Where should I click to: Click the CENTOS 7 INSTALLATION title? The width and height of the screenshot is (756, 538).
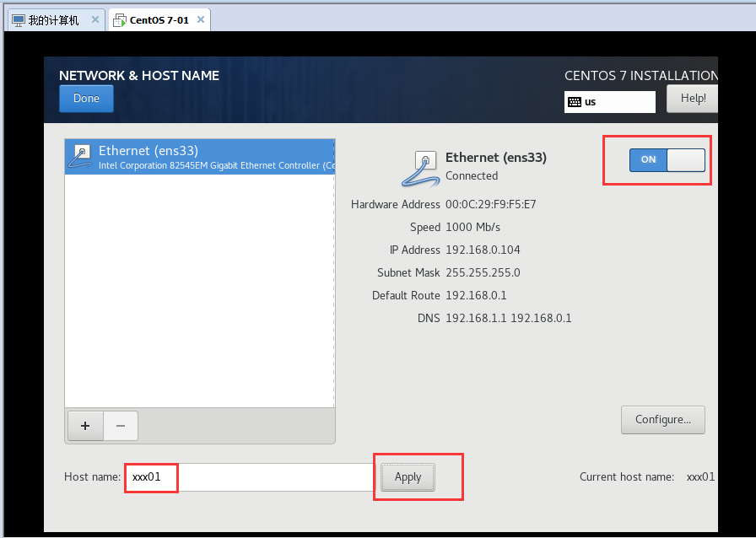(x=641, y=76)
